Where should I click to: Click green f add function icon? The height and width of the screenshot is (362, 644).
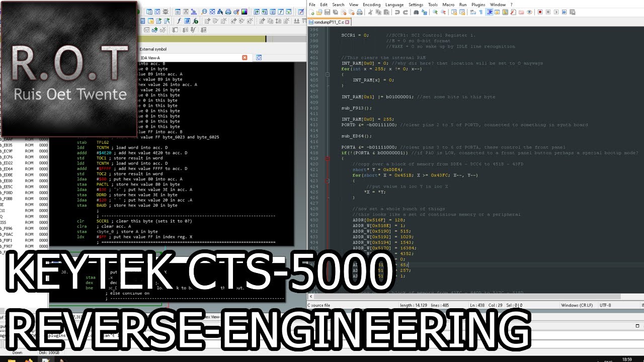pos(195,21)
